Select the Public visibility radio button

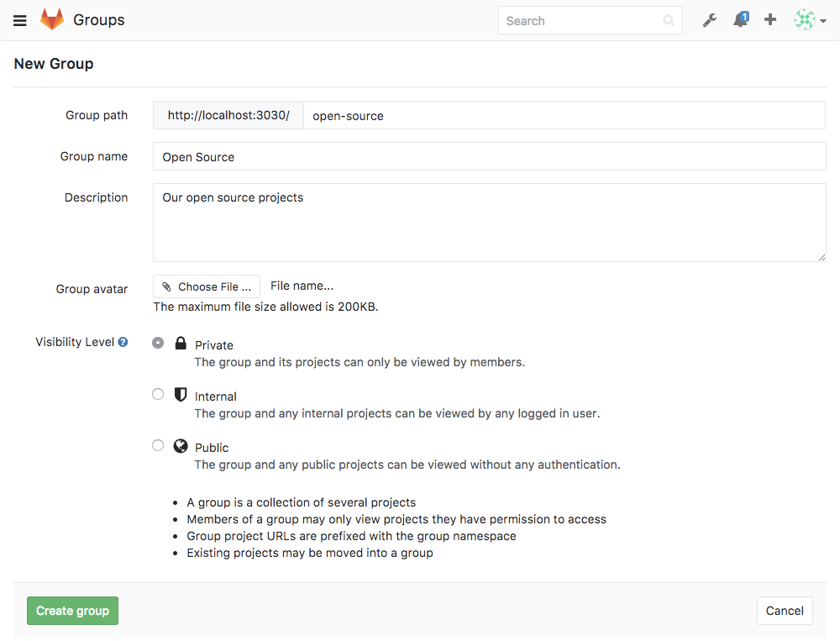click(158, 445)
